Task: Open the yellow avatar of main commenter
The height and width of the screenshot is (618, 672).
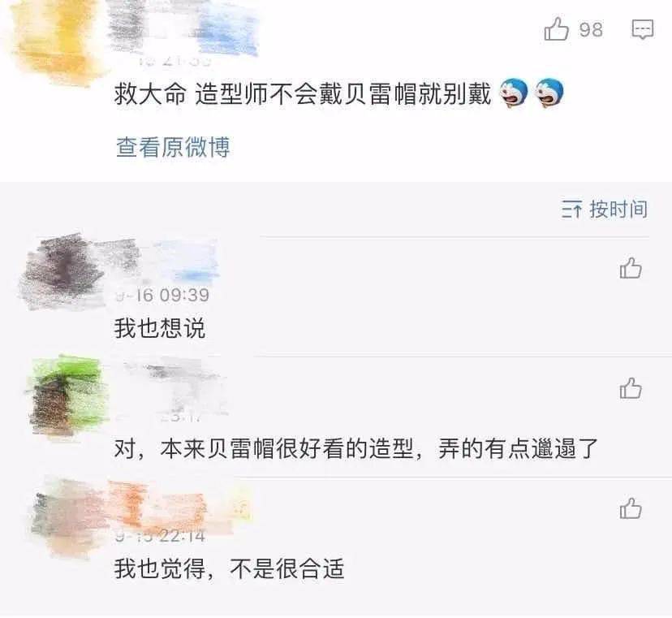Action: pos(55,43)
